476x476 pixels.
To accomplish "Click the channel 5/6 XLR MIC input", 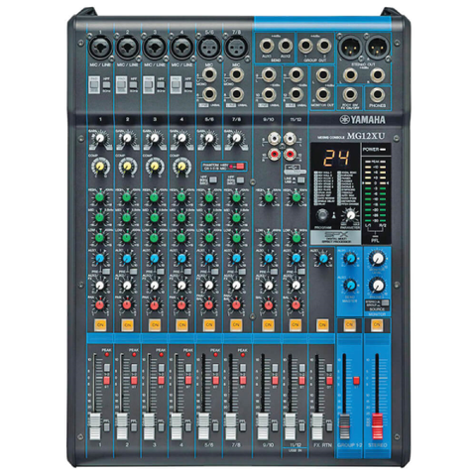I will 209,47.
